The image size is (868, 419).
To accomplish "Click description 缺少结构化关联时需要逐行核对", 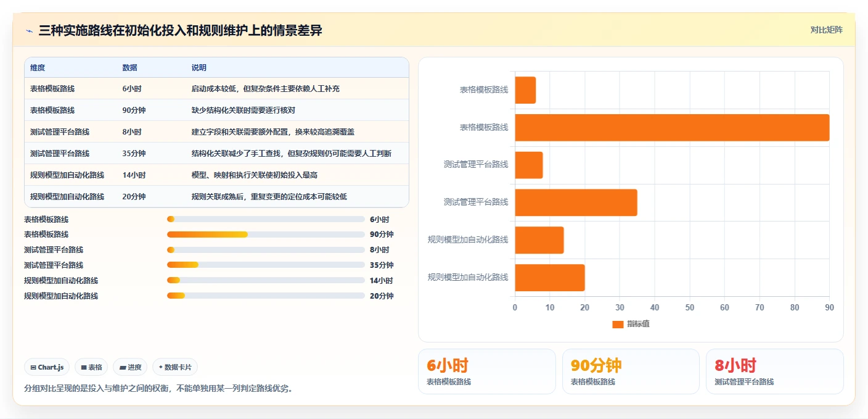I will [244, 110].
